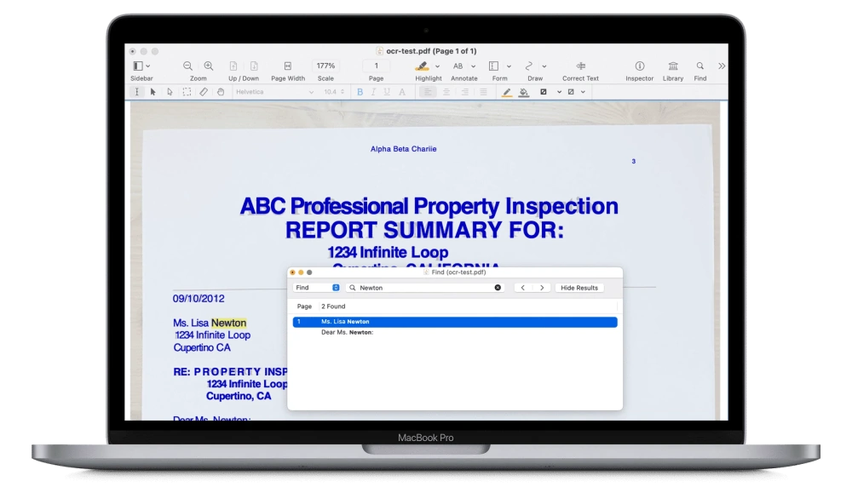This screenshot has height=504, width=852.
Task: Expand the border style dropdown arrow
Action: (583, 92)
